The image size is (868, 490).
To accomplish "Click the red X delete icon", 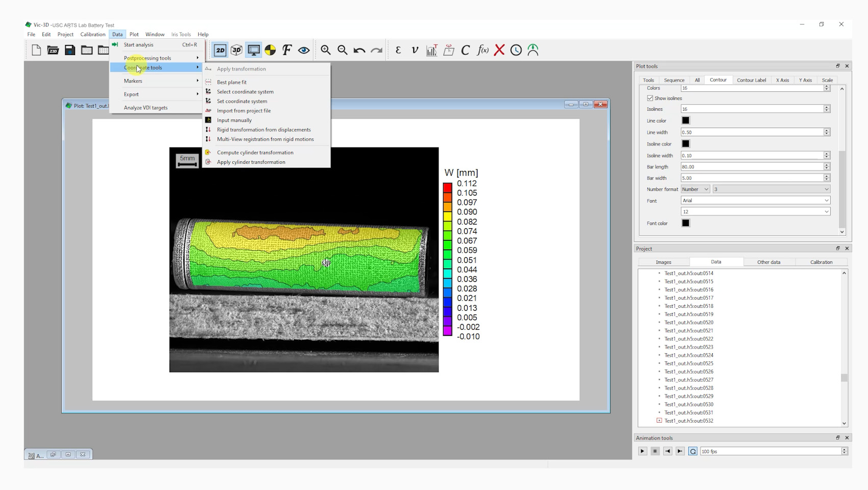I will click(499, 50).
